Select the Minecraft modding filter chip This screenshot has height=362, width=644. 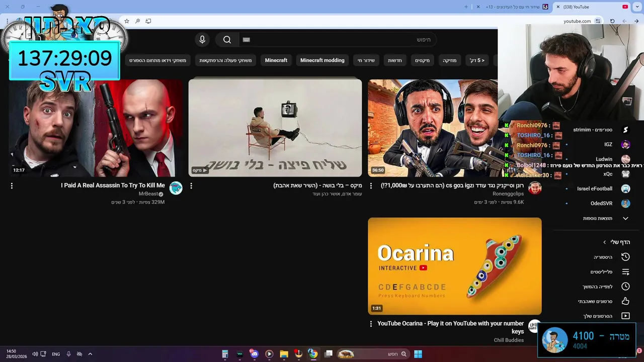[323, 60]
